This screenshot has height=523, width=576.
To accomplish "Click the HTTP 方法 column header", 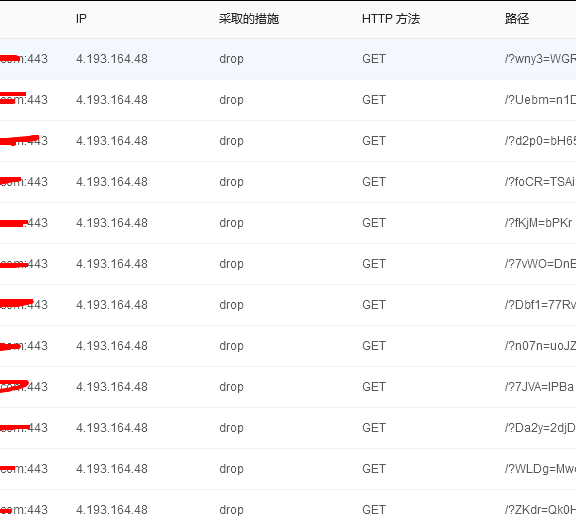I will pos(391,18).
